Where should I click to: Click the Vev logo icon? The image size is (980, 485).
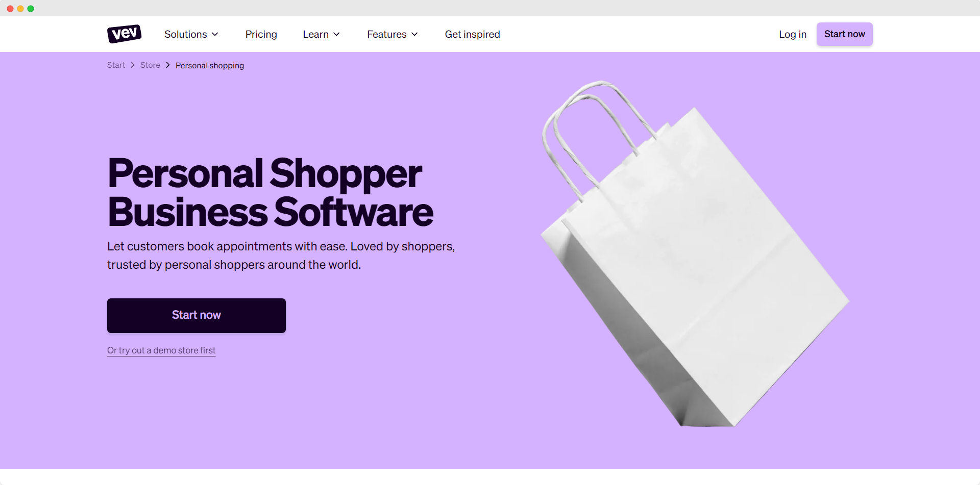coord(124,34)
